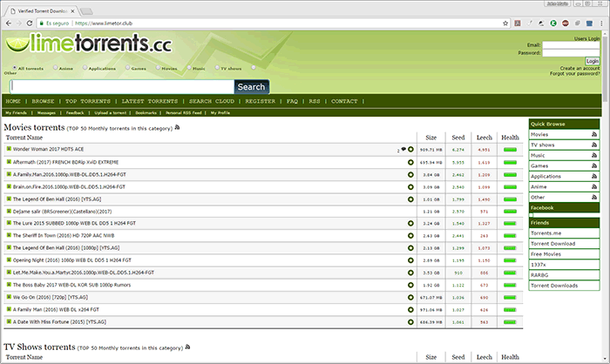Select the Movies search category radio
Viewport: 610px width, 364px height.
coord(158,67)
